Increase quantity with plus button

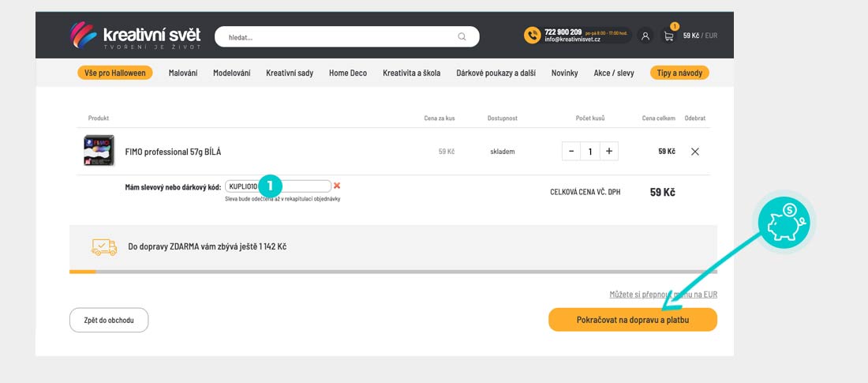pyautogui.click(x=608, y=151)
